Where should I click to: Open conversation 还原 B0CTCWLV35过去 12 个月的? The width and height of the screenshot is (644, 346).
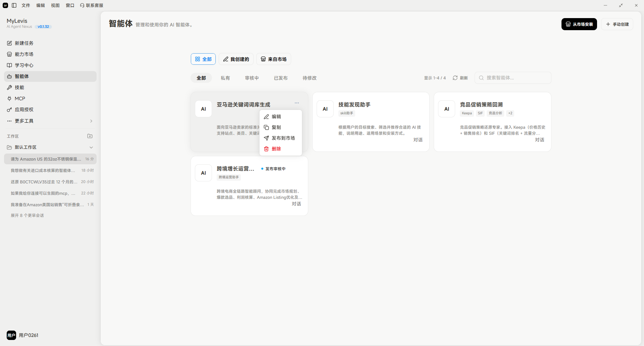pos(50,182)
